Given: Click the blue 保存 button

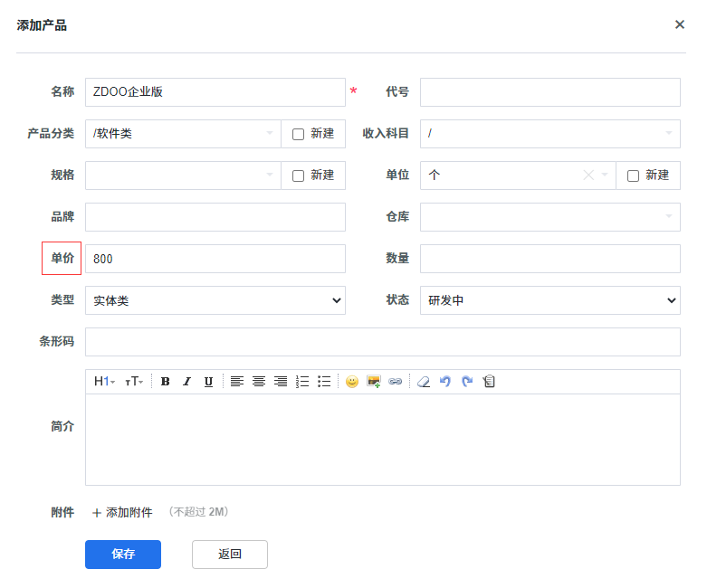Looking at the screenshot, I should tap(123, 555).
